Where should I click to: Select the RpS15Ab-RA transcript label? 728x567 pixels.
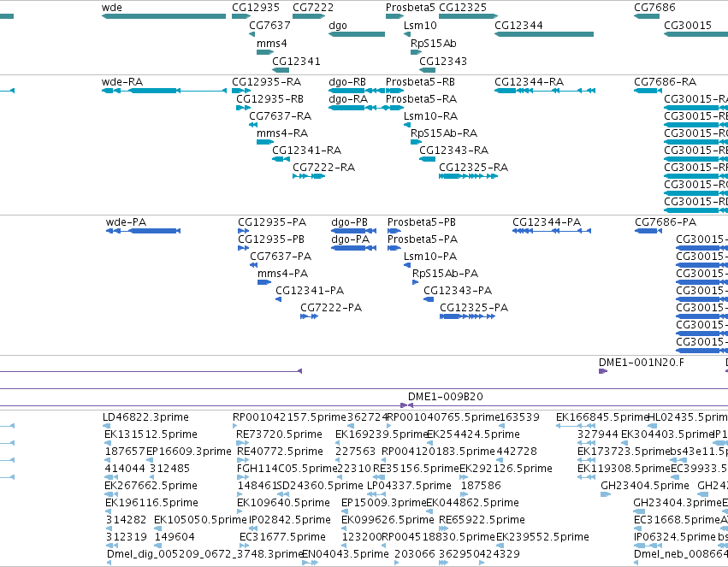pos(444,133)
